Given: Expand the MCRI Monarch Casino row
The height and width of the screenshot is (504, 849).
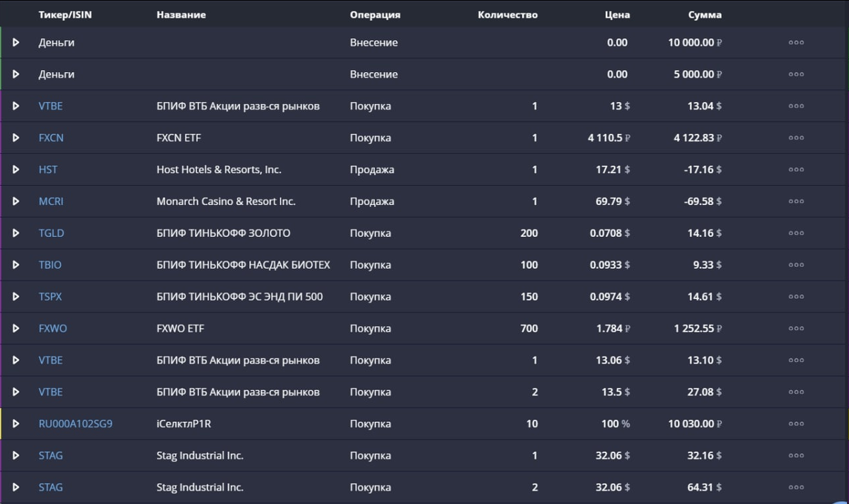Looking at the screenshot, I should pyautogui.click(x=16, y=201).
